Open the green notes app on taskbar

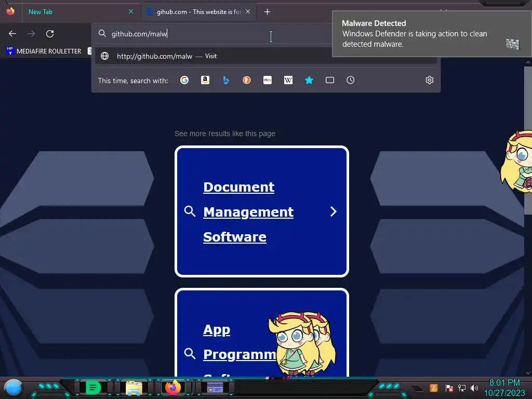coord(94,388)
